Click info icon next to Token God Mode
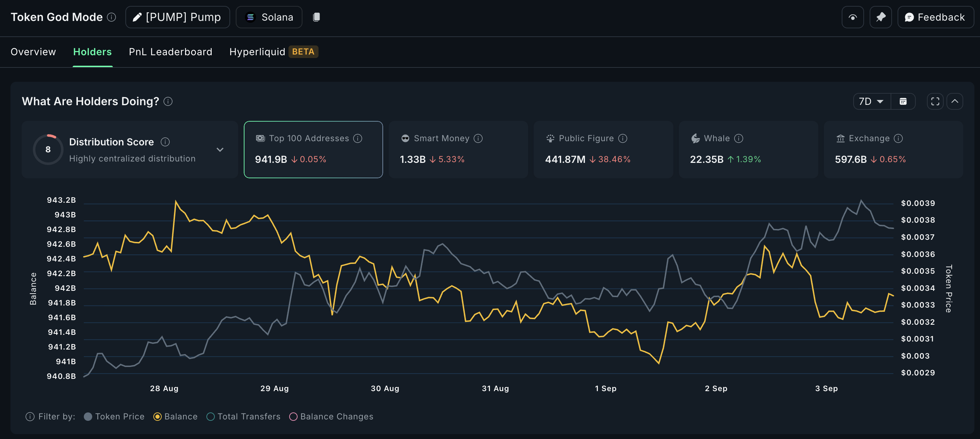This screenshot has height=439, width=980. 111,17
